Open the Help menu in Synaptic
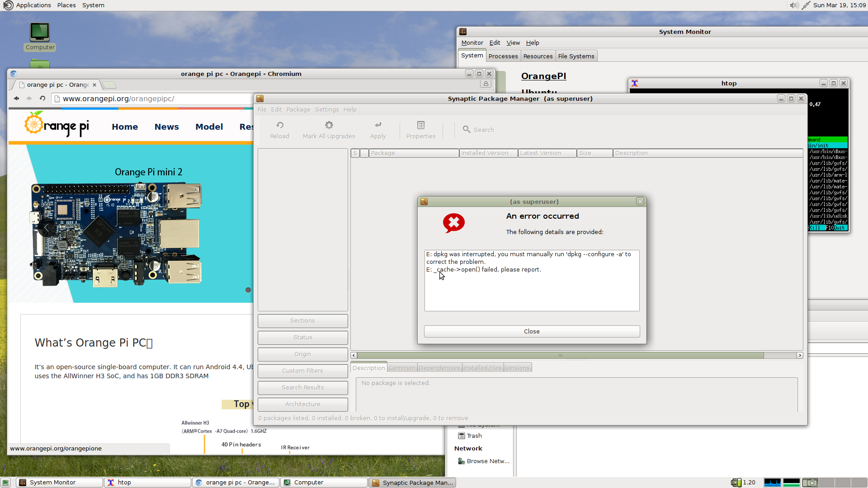 pos(350,109)
